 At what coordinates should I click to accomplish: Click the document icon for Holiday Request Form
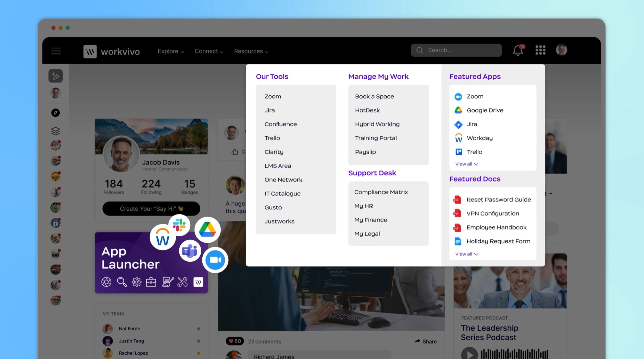pyautogui.click(x=458, y=241)
